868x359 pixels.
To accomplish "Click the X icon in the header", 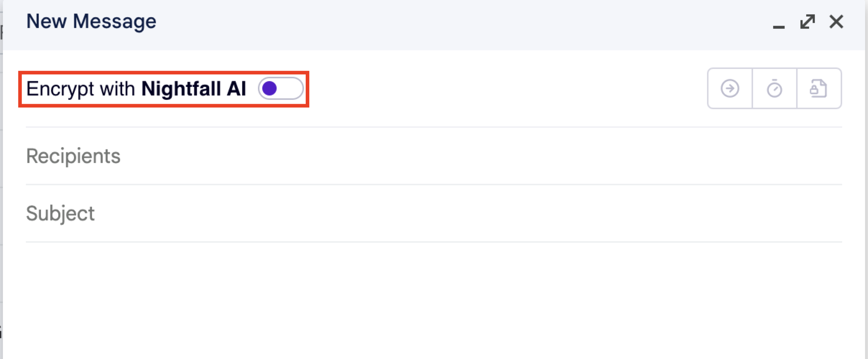I will [836, 22].
